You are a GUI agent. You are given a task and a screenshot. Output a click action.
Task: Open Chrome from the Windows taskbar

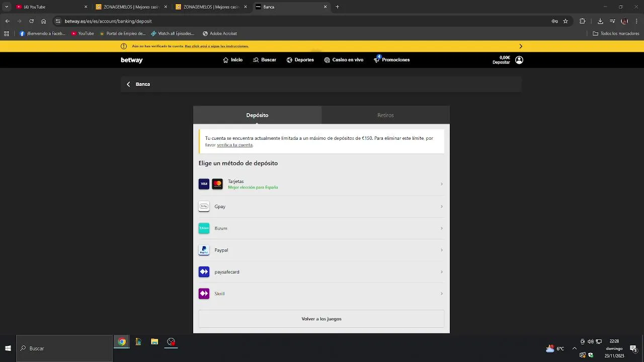(122, 342)
